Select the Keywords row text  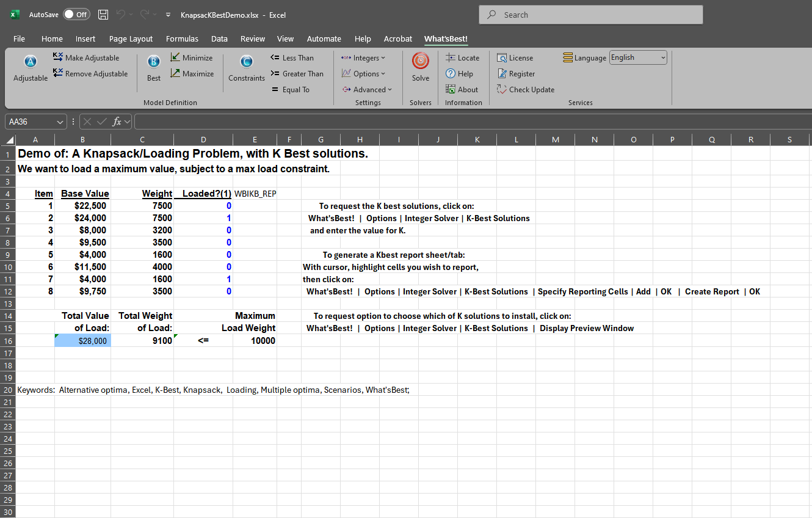[x=213, y=390]
